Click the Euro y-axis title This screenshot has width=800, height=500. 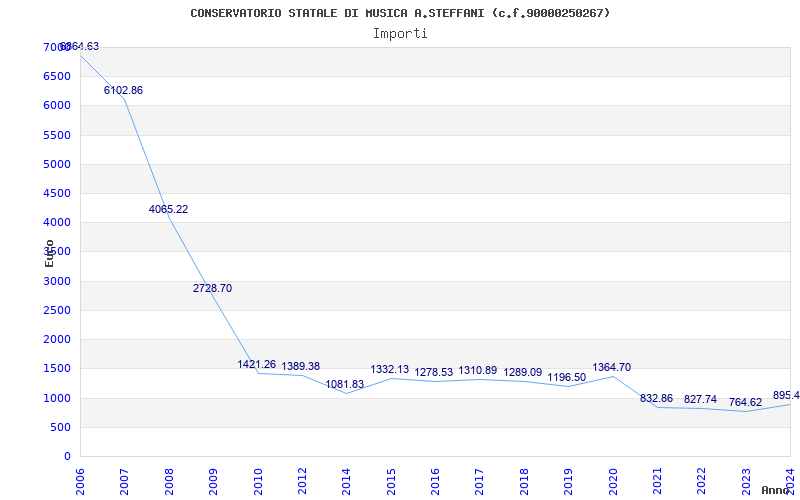pos(49,253)
